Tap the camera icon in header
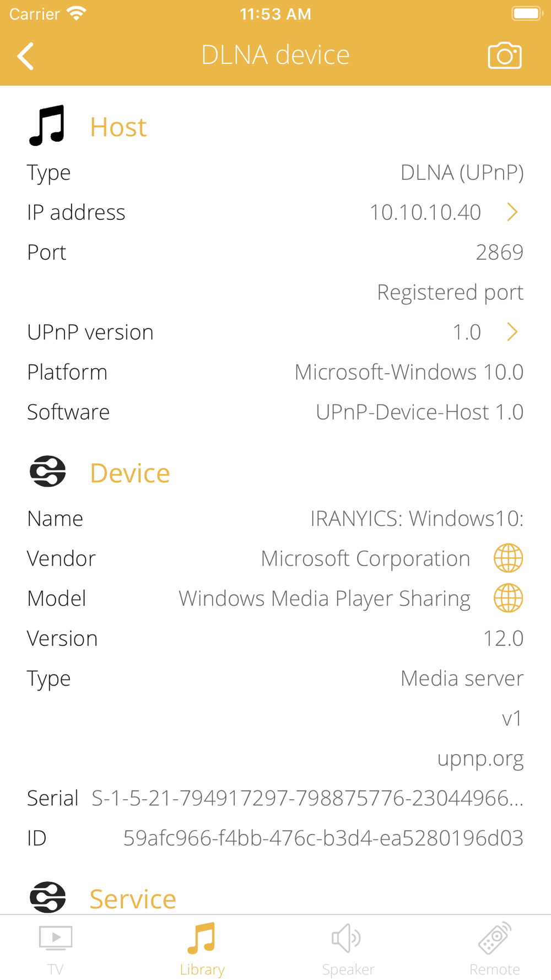Image resolution: width=551 pixels, height=980 pixels. point(505,55)
